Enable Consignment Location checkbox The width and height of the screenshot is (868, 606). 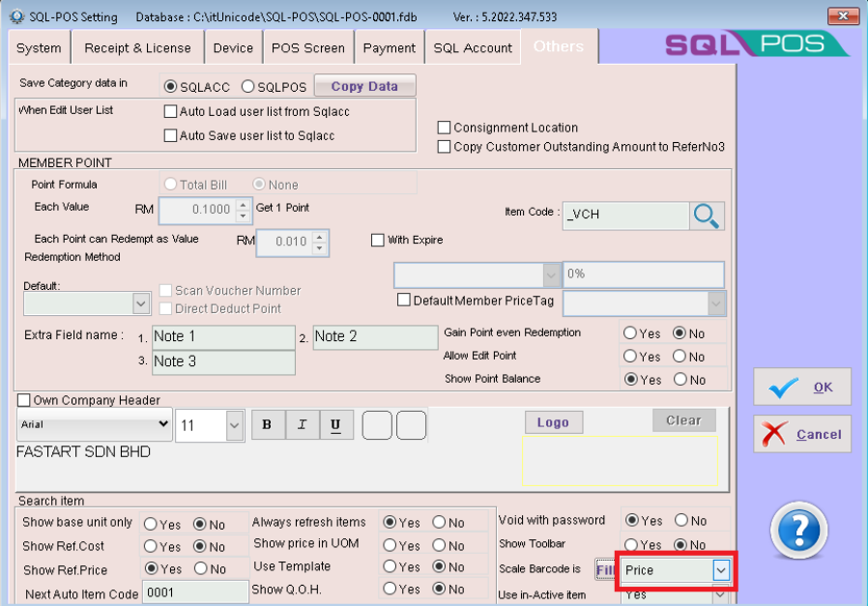pos(445,128)
